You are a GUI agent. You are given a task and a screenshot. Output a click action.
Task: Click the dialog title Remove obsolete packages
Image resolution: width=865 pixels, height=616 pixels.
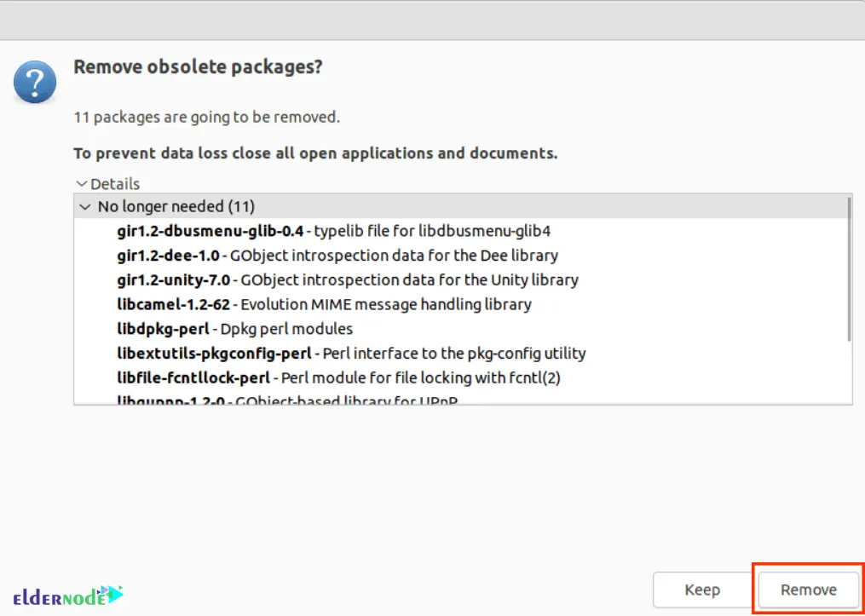point(198,66)
